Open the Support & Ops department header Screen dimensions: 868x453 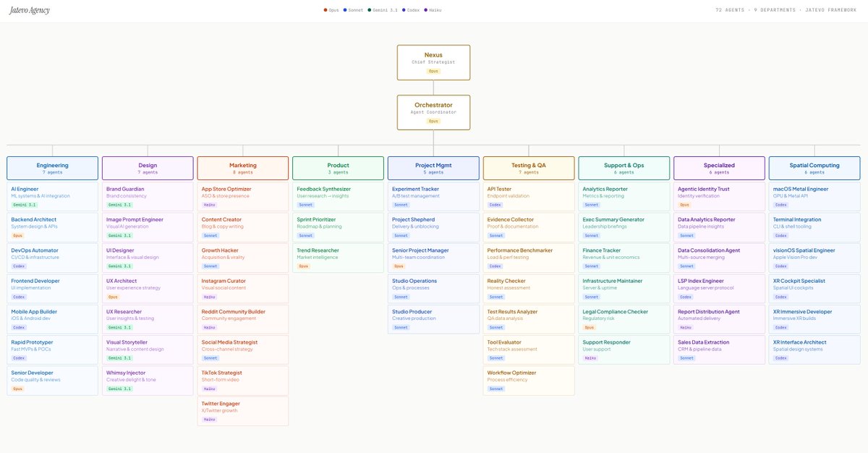click(x=624, y=168)
